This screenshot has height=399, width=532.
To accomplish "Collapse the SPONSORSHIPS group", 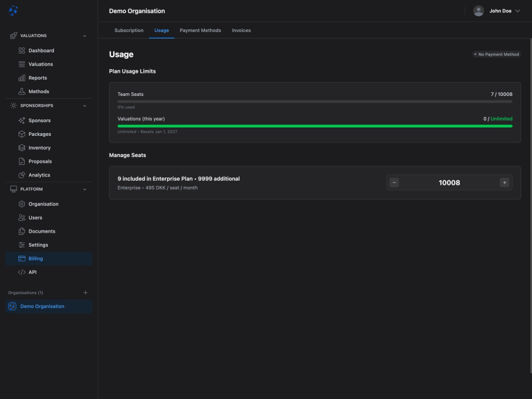I will [84, 105].
